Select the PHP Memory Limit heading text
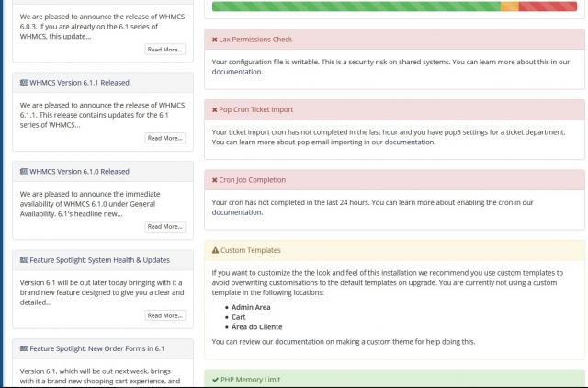Image resolution: width=588 pixels, height=388 pixels. (x=251, y=380)
